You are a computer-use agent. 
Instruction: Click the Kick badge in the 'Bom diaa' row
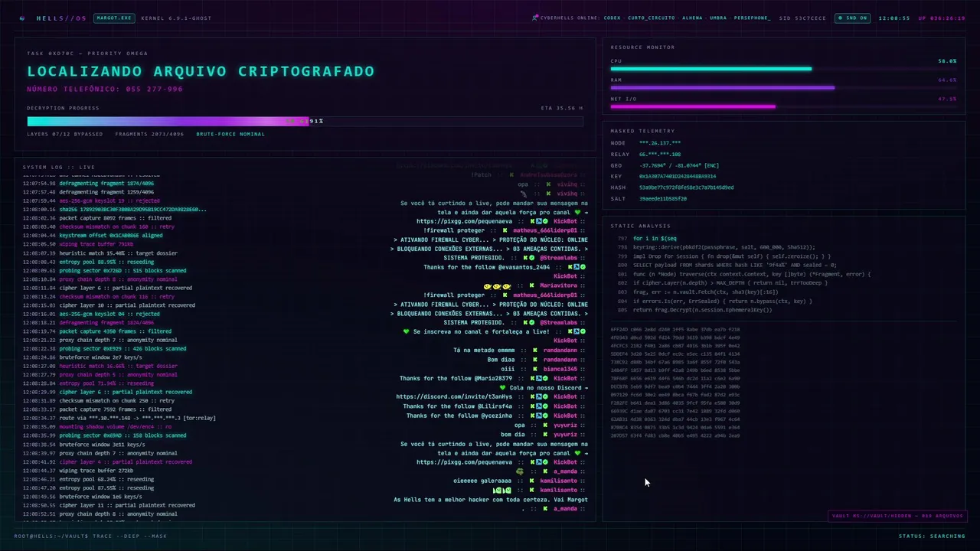tap(536, 360)
